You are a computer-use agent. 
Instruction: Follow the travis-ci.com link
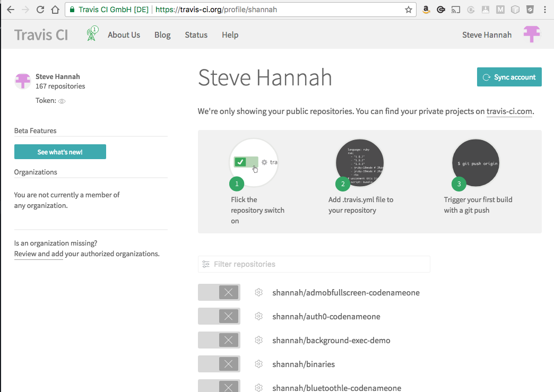pos(509,111)
